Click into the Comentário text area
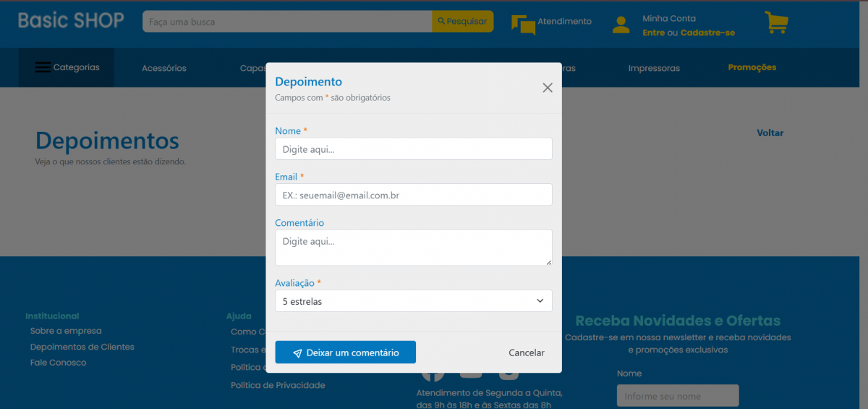 pos(413,248)
